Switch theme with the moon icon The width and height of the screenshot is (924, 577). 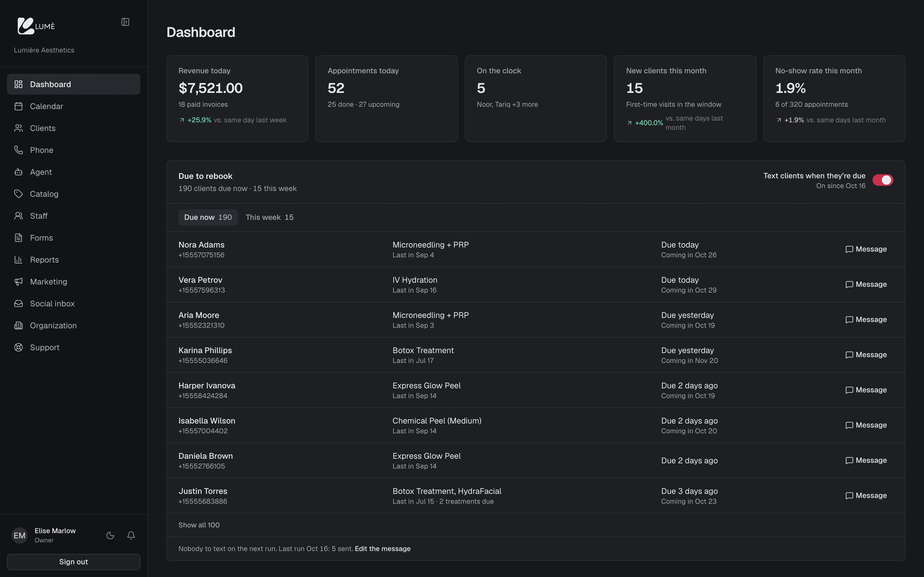coord(110,535)
